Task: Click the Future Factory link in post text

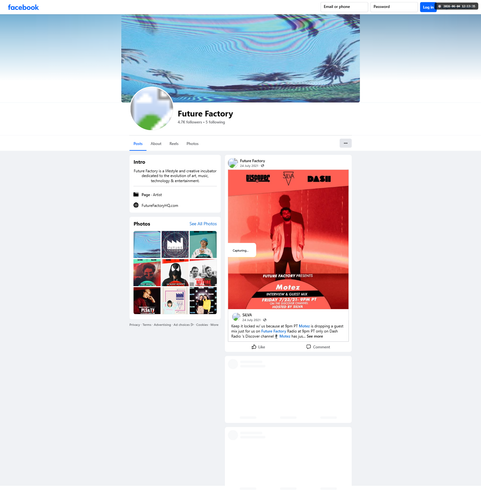Action: click(x=273, y=331)
